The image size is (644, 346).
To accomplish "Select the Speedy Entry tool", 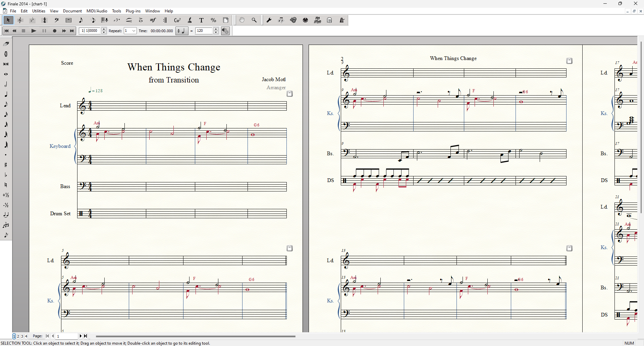I will [x=93, y=20].
